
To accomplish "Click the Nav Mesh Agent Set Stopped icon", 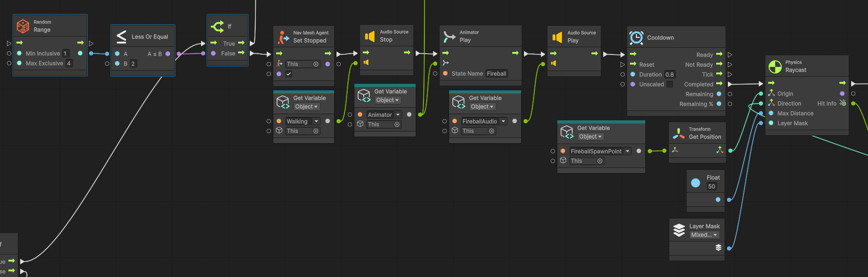I will (x=283, y=37).
